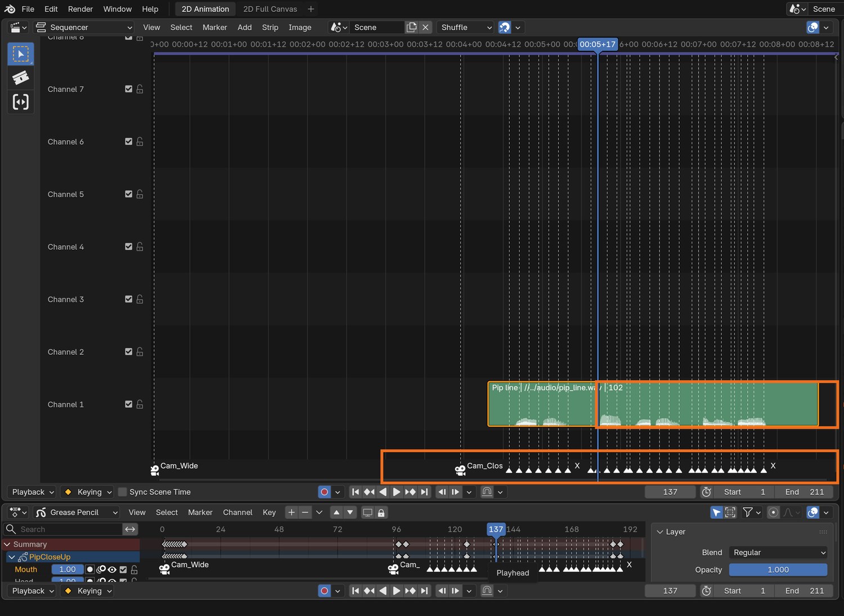
Task: Open Keying popover in Sequencer footer
Action: point(88,492)
